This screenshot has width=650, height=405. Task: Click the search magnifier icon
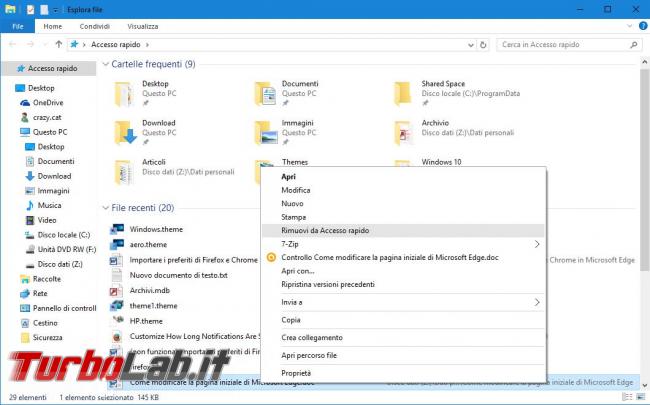click(x=633, y=45)
